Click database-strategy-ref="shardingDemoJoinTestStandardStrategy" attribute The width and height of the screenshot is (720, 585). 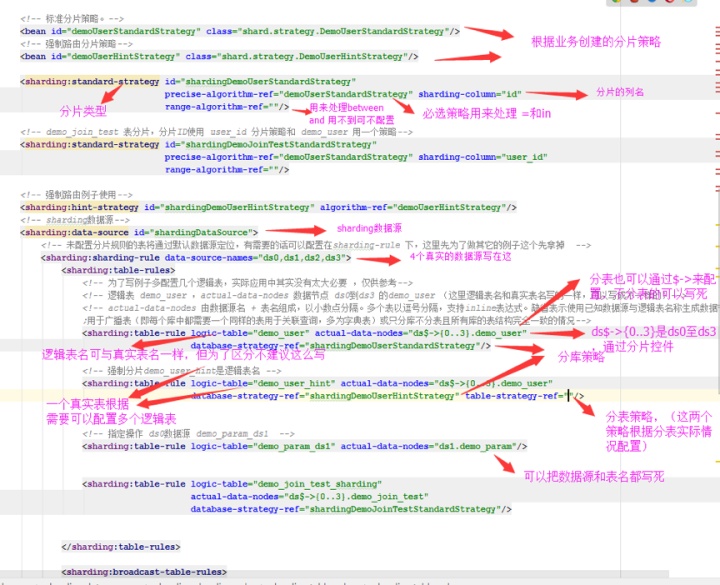(346, 509)
